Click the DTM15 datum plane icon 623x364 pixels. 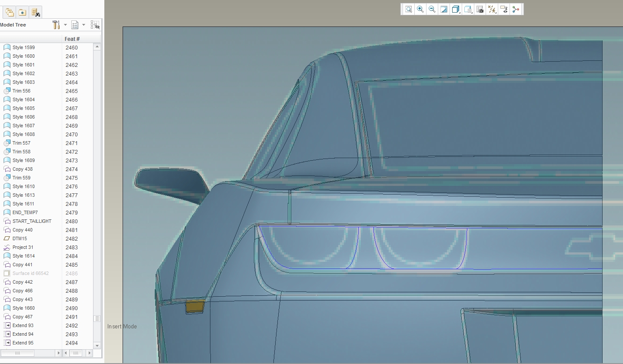7,238
